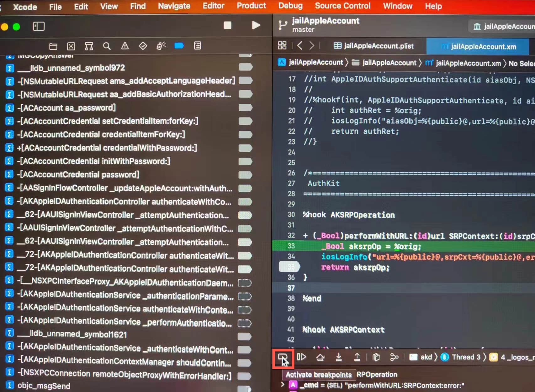Open the Editor menu
This screenshot has height=392, width=535.
[213, 6]
